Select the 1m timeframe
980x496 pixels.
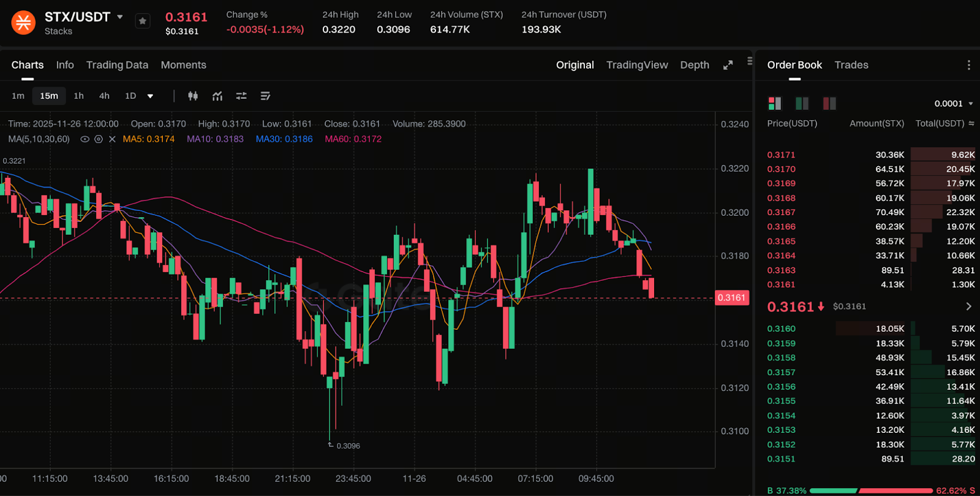point(18,96)
